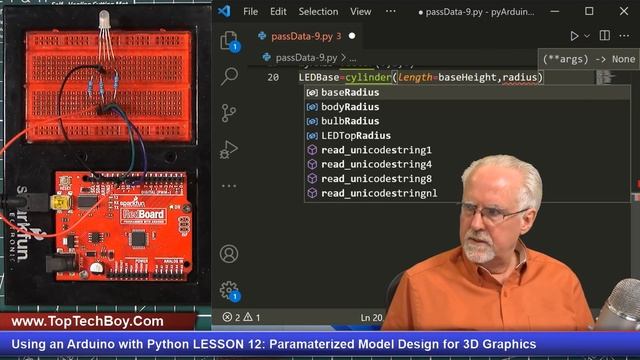The image size is (640, 360).
Task: Choose read_unicodestring8 suggestion
Action: click(467, 178)
